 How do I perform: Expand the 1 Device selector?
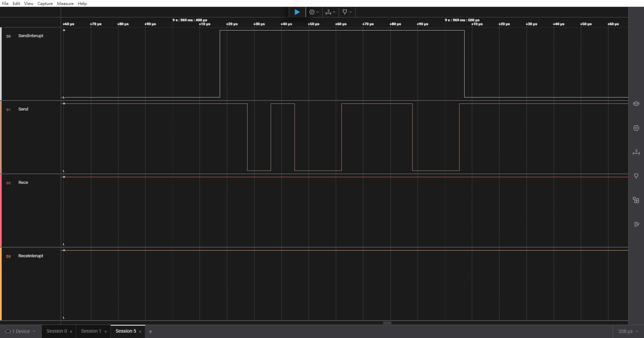pos(20,331)
